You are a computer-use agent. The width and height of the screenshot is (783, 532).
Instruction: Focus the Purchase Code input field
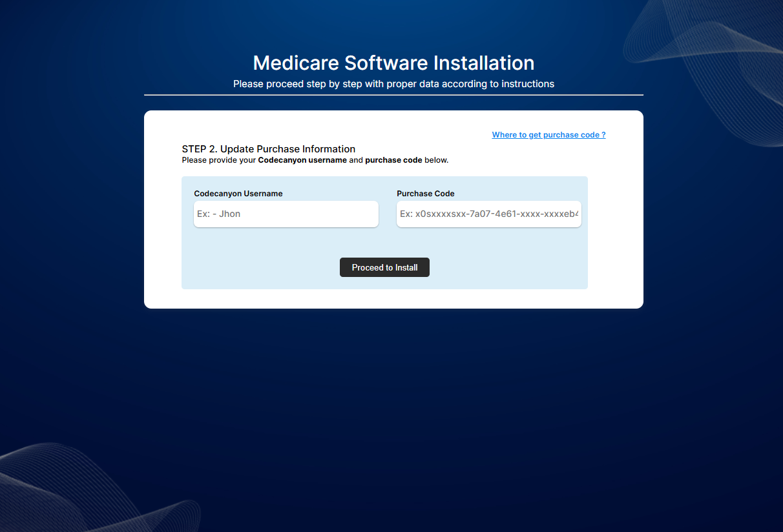[x=488, y=214]
